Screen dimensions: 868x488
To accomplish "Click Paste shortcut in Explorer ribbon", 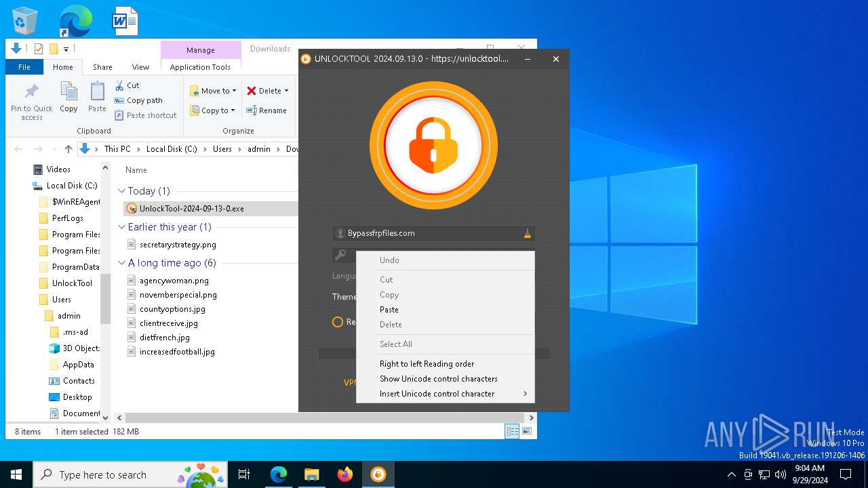I will coord(145,115).
